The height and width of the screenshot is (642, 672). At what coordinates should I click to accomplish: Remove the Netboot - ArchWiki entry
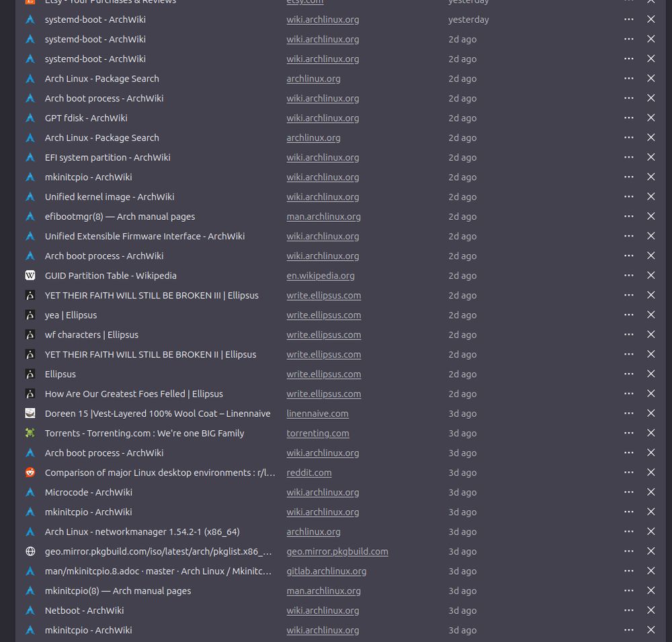650,610
